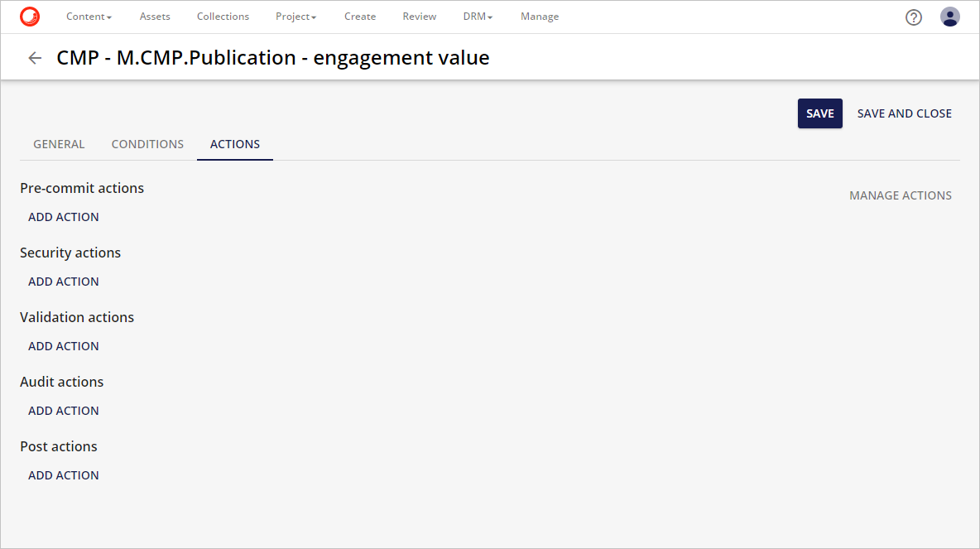
Task: Add an action under Pre-commit actions
Action: click(x=64, y=216)
